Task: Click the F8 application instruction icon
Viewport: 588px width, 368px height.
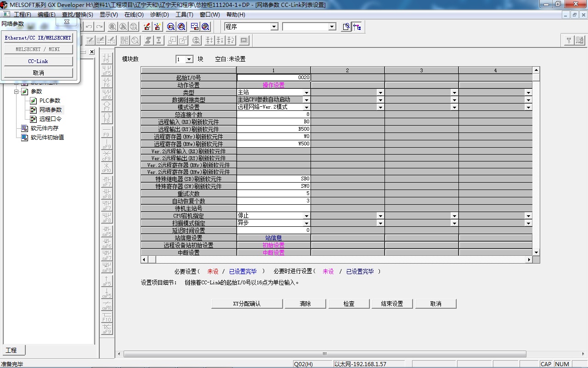Action: pos(107,118)
